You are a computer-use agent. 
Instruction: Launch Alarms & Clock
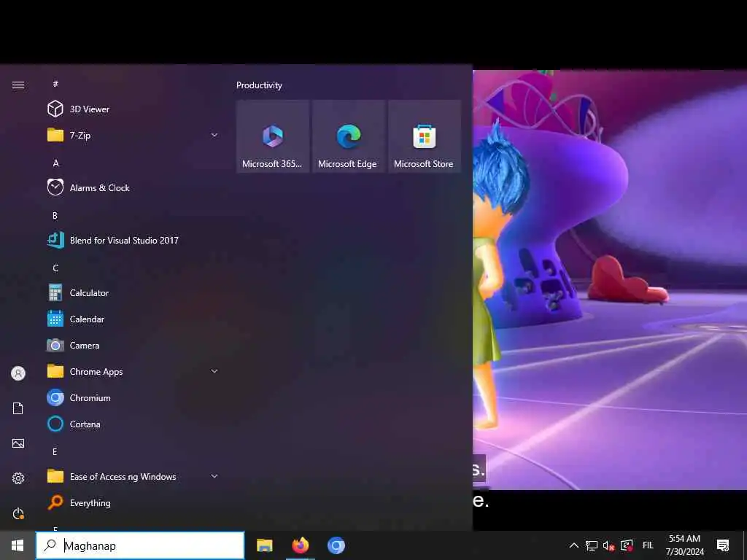point(133,187)
